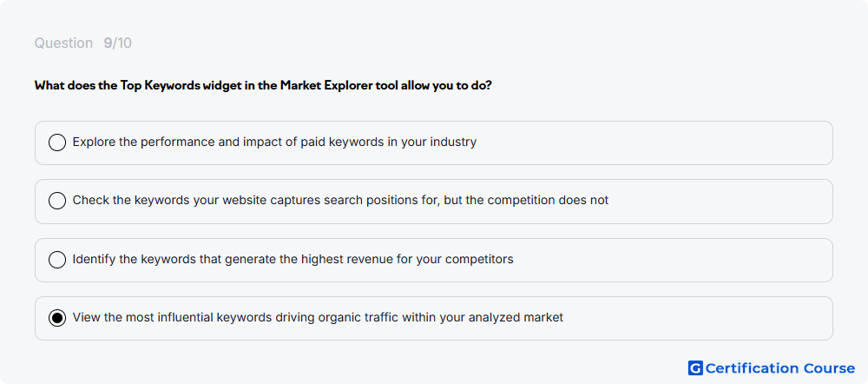The height and width of the screenshot is (384, 868).
Task: Click empty area of the second answer card
Action: tap(720, 202)
